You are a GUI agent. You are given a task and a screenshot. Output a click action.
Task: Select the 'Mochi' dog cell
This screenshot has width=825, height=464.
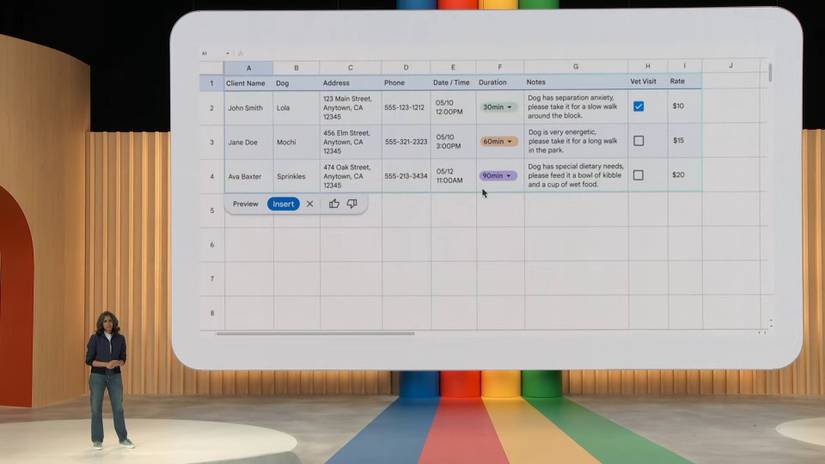coord(296,142)
